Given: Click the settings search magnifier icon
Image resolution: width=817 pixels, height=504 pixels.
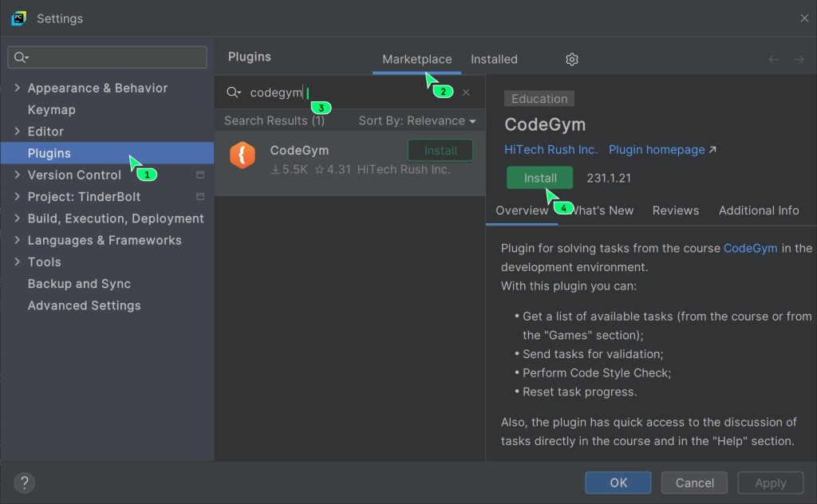Looking at the screenshot, I should pyautogui.click(x=22, y=57).
